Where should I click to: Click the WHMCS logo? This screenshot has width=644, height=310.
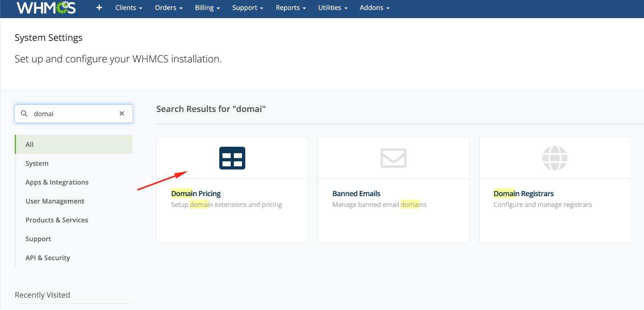point(46,7)
